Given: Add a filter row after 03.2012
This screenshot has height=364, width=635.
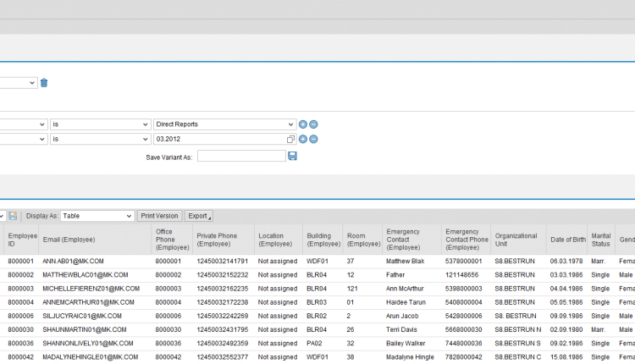Looking at the screenshot, I should click(x=302, y=140).
